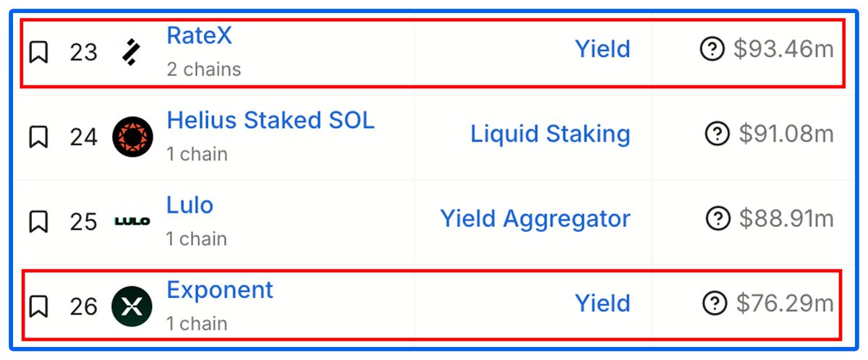The image size is (868, 360).
Task: Select Yield category in RateX row
Action: [603, 49]
